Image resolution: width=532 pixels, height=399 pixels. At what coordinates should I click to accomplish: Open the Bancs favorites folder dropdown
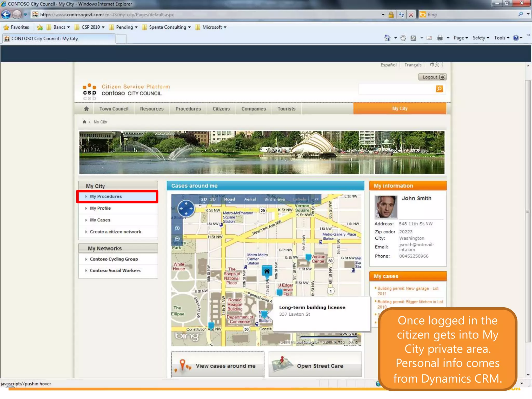tap(58, 27)
